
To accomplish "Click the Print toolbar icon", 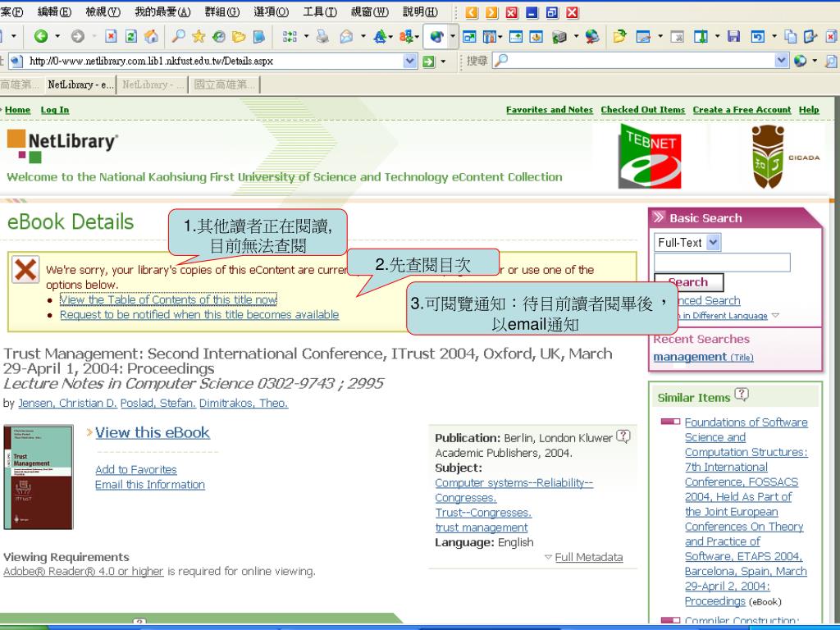I will (322, 36).
